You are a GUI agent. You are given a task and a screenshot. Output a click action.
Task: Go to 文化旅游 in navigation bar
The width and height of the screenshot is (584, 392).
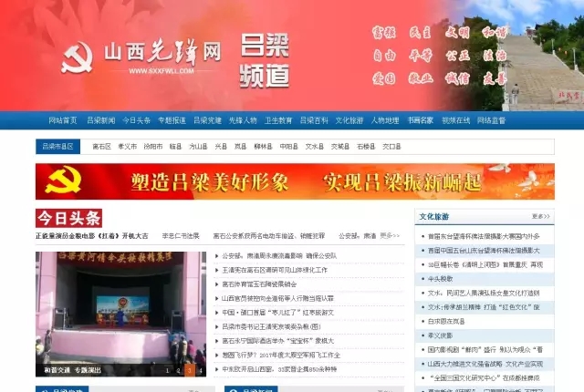pos(349,120)
